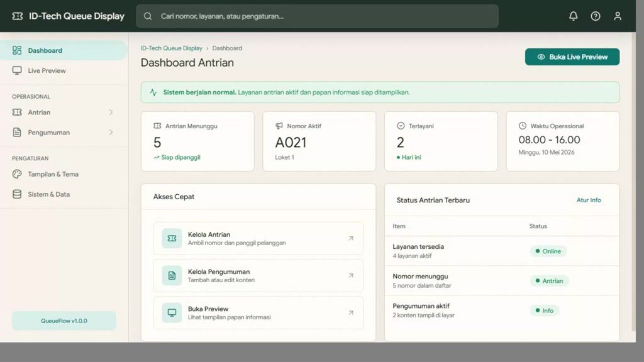Click the Status Antrian Terbaru panel title
644x362 pixels.
point(433,200)
